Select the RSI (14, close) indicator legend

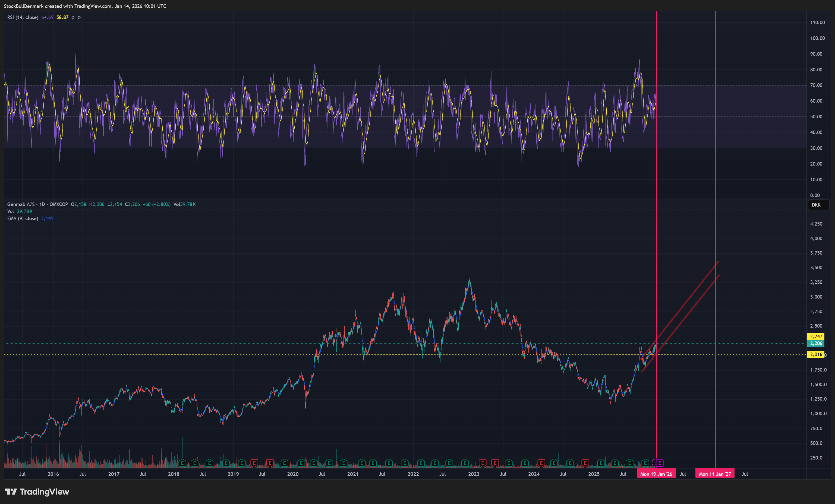(x=23, y=17)
